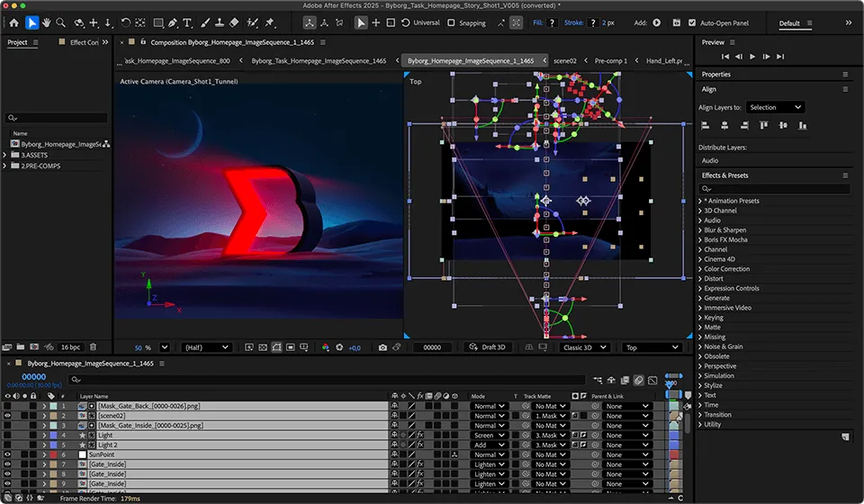This screenshot has width=864, height=504.
Task: Click the timeline layer search field
Action: point(328,380)
